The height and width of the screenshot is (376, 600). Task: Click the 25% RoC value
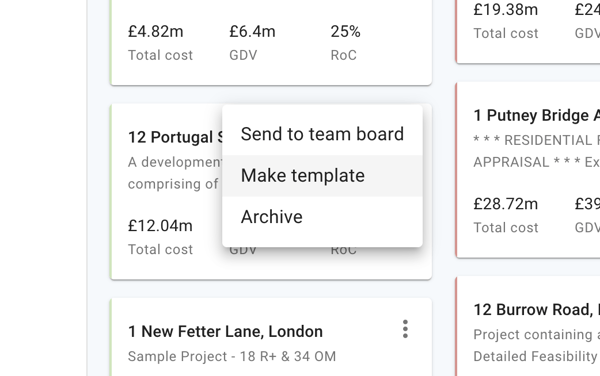click(x=346, y=31)
